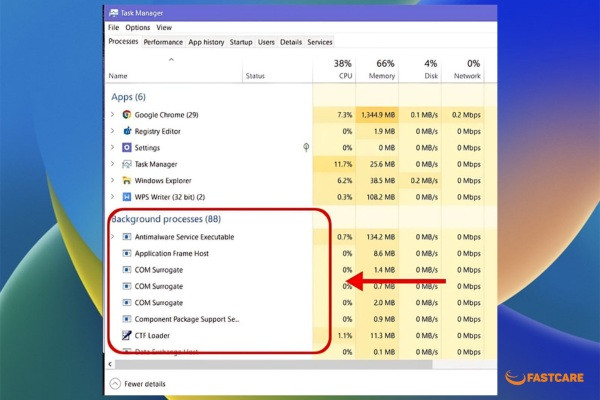Click the Application Frame Host icon
The height and width of the screenshot is (400, 600).
tap(127, 253)
